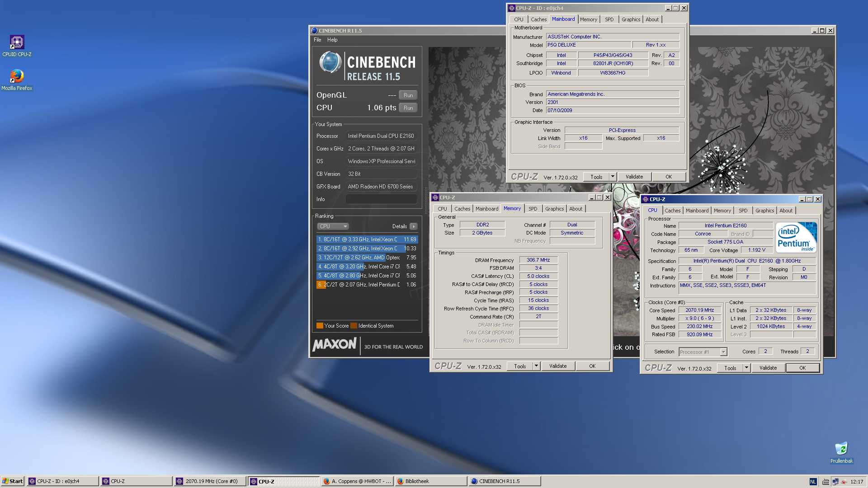This screenshot has height=488, width=868.
Task: Click OK in Memory CPU-Z window
Action: pyautogui.click(x=592, y=366)
